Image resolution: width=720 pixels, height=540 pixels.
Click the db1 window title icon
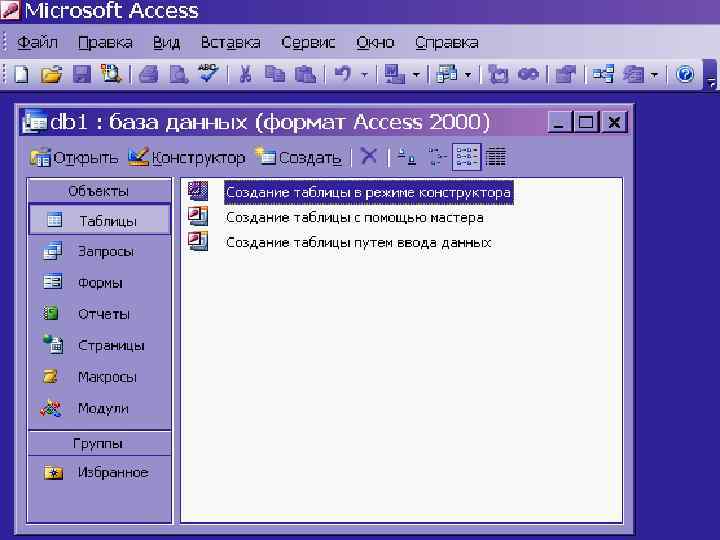[35, 122]
